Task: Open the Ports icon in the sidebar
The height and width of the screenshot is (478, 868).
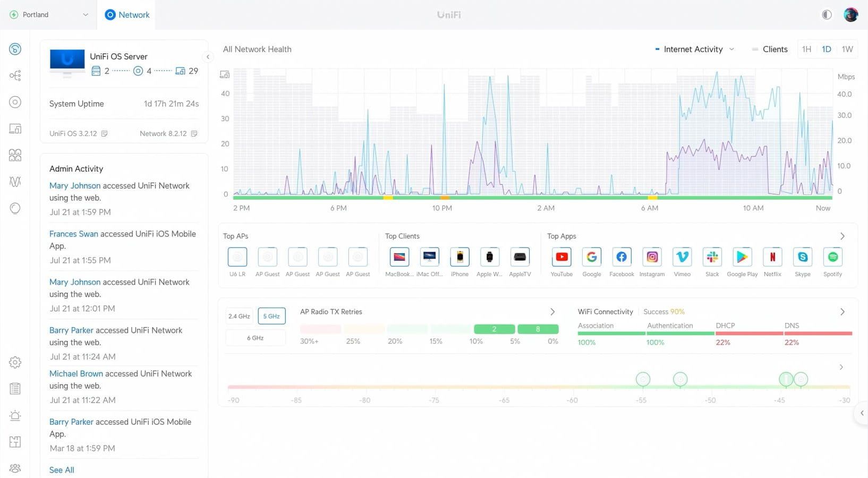Action: [x=15, y=155]
